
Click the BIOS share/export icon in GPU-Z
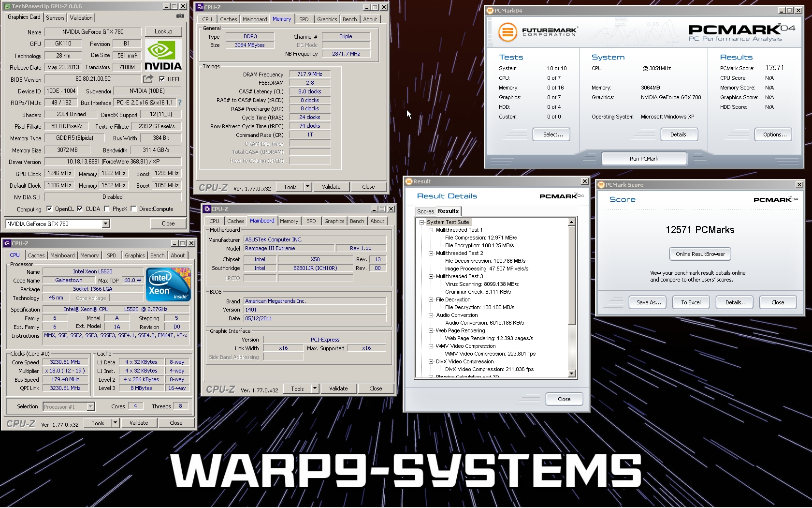pyautogui.click(x=148, y=78)
